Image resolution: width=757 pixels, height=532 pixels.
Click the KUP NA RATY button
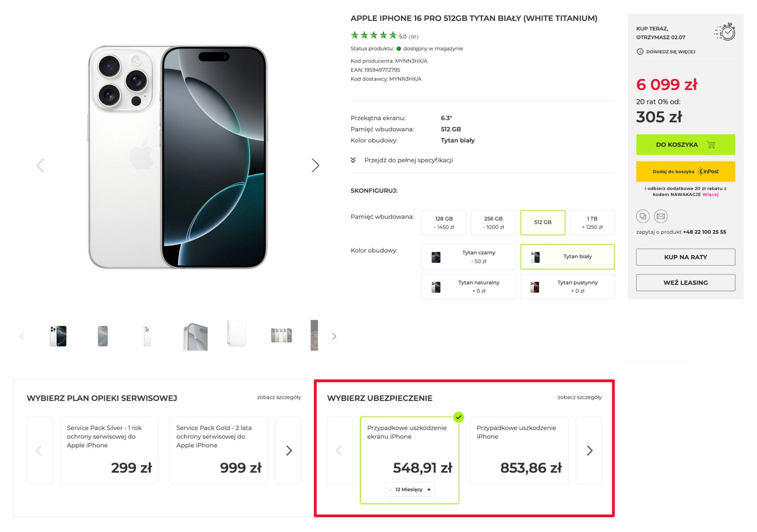pyautogui.click(x=685, y=257)
